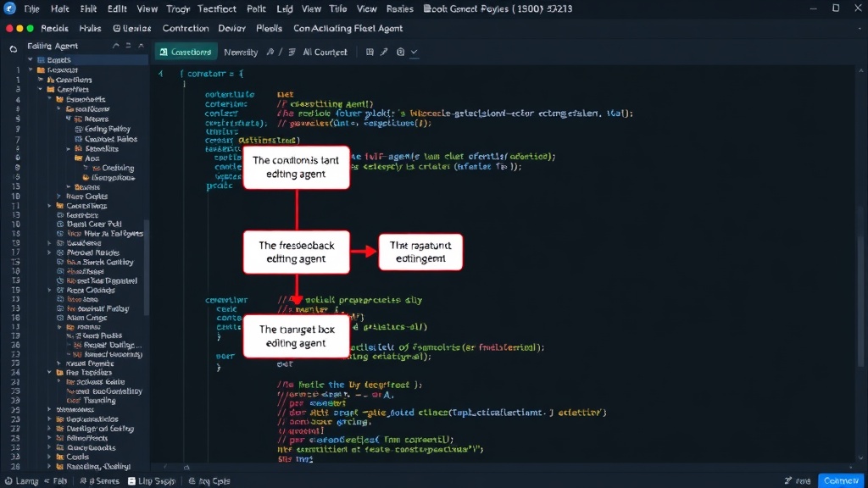The height and width of the screenshot is (488, 868).
Task: Click the file tree vertical scrollbar
Action: [x=147, y=268]
